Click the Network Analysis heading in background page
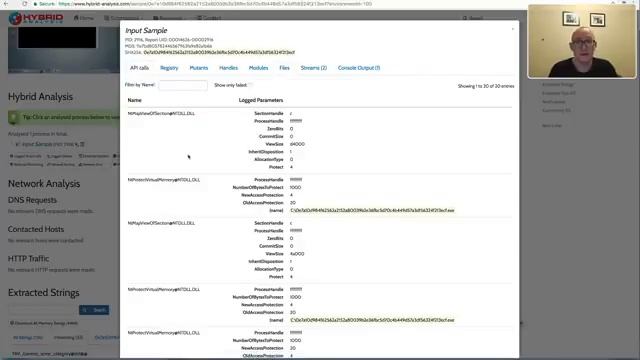The height and width of the screenshot is (360, 640). 44,184
